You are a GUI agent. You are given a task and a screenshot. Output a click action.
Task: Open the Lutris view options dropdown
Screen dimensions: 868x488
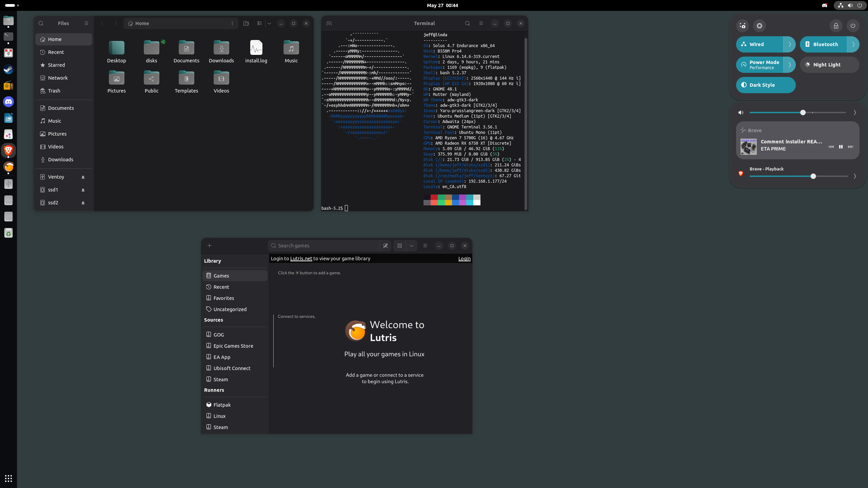(x=412, y=246)
